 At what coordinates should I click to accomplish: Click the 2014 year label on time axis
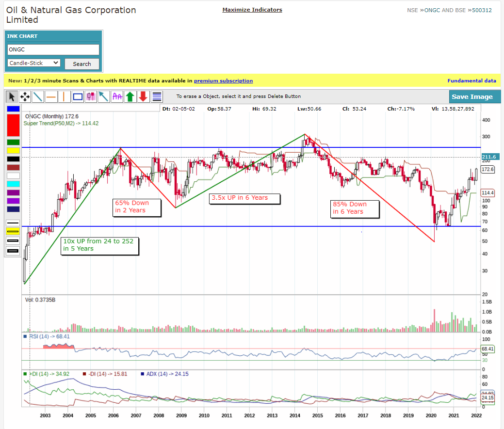pyautogui.click(x=295, y=415)
